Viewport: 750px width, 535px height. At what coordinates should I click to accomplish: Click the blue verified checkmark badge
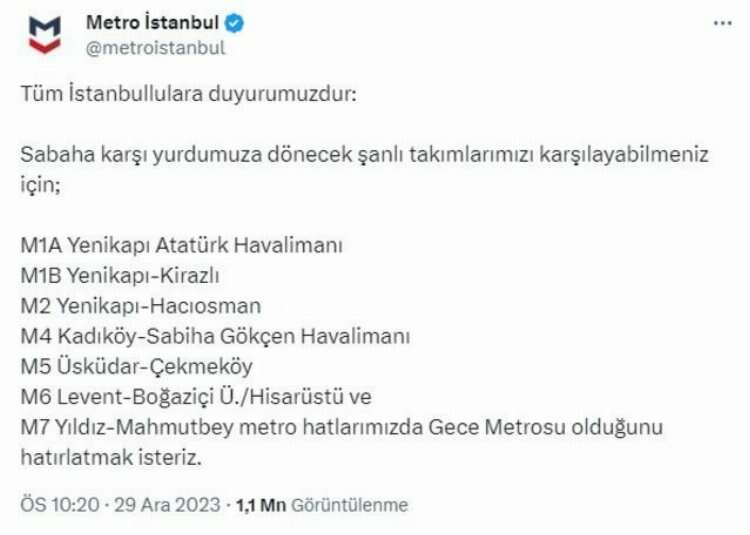pyautogui.click(x=235, y=22)
